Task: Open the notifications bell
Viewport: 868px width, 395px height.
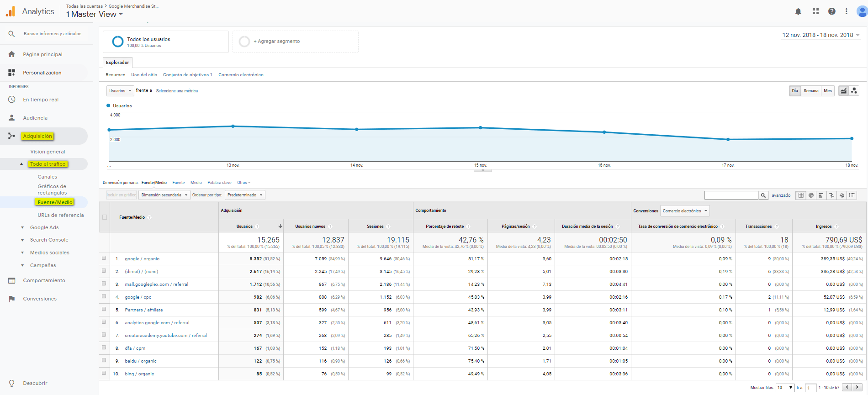Action: pos(798,11)
